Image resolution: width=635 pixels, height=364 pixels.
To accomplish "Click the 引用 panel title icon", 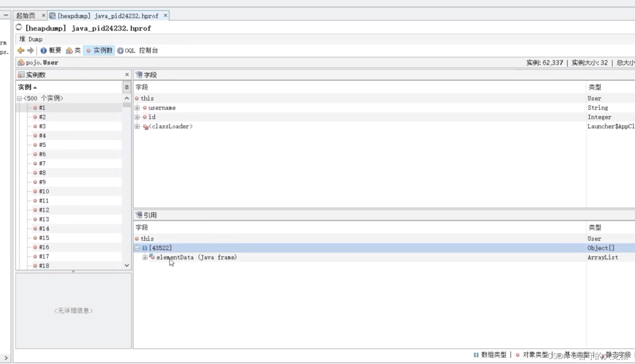I will pyautogui.click(x=139, y=215).
